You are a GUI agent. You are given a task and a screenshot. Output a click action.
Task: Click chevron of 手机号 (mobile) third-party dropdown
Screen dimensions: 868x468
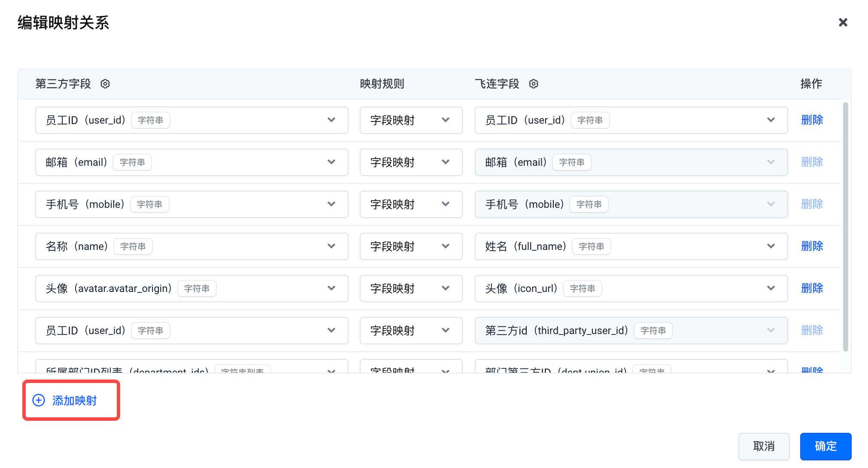click(x=331, y=204)
